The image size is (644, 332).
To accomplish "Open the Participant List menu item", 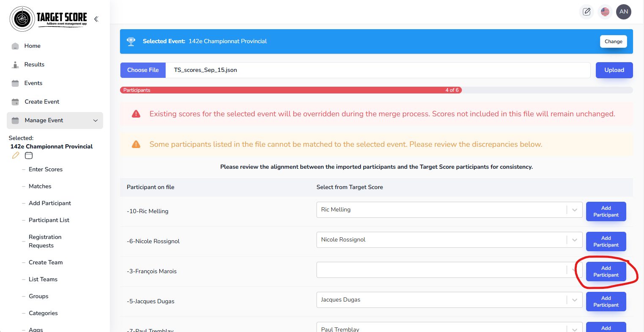I will [x=49, y=220].
